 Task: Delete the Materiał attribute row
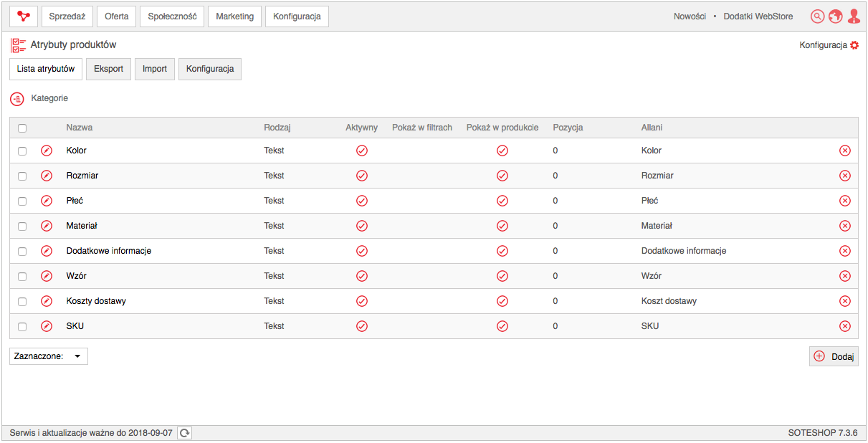[845, 226]
